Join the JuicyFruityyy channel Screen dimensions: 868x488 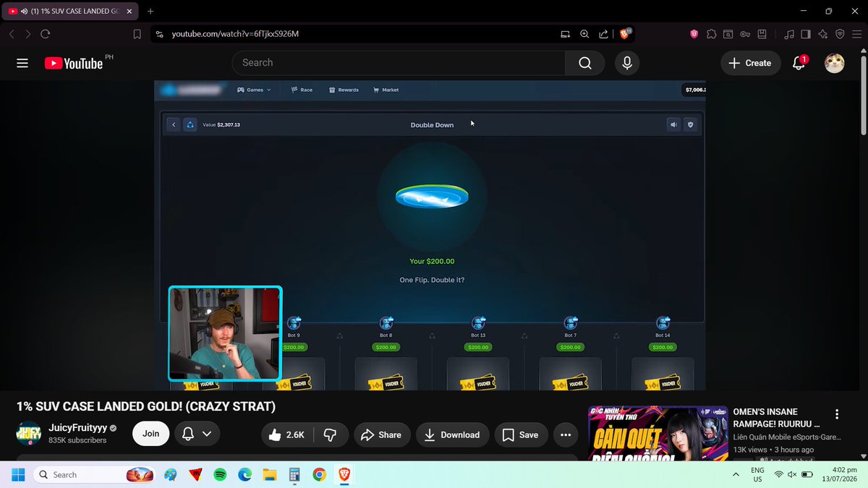[150, 434]
